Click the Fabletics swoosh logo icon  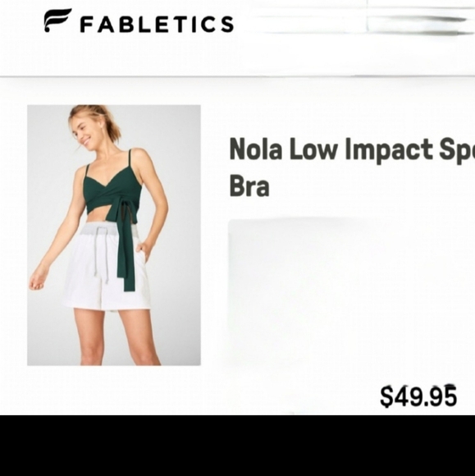pyautogui.click(x=57, y=20)
